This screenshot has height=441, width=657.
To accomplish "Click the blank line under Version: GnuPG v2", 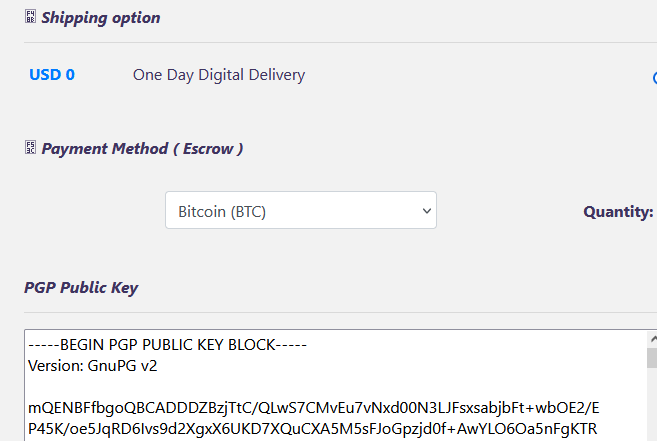I will coord(200,387).
